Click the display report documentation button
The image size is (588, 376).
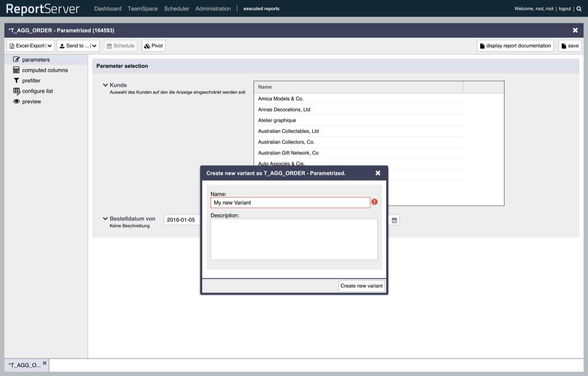click(515, 46)
